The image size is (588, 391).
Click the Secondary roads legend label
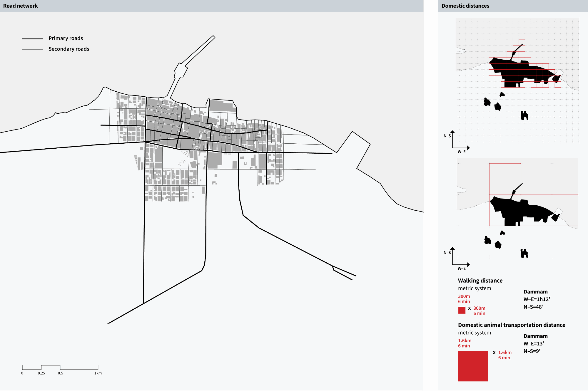[x=69, y=49]
